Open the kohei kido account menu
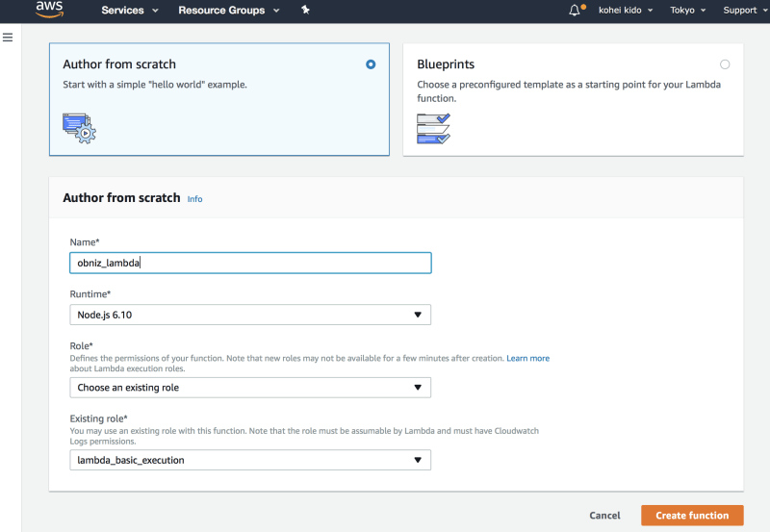770x532 pixels. [624, 11]
